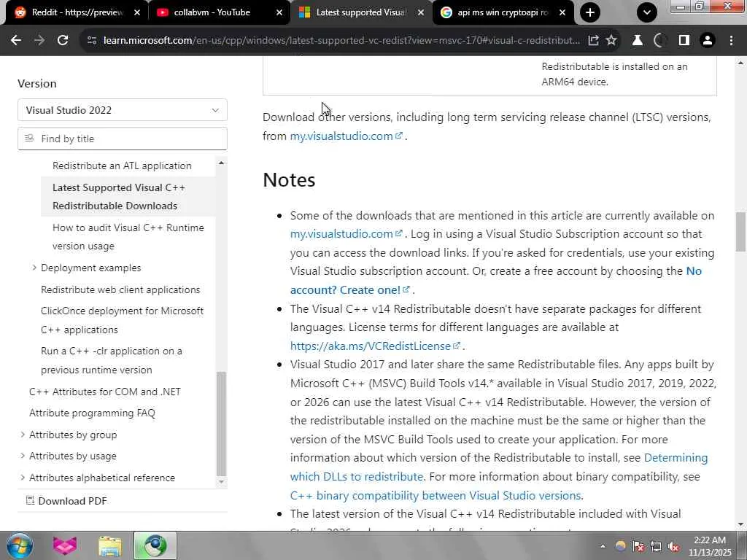Close the collabvm YouTube tab
Screen dimensions: 747x560
279,13
